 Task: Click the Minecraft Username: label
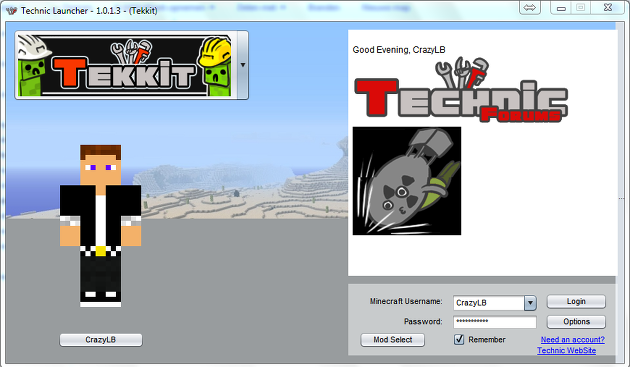(406, 301)
